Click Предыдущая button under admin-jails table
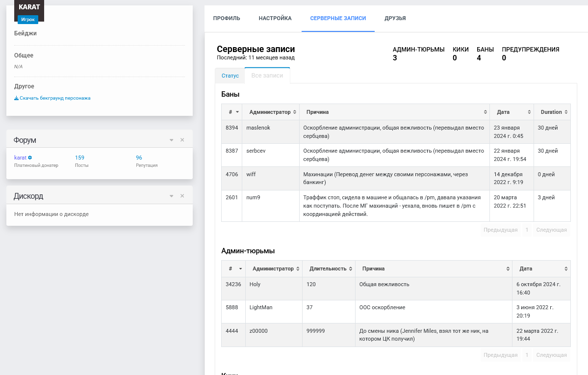588x375 pixels. point(500,355)
